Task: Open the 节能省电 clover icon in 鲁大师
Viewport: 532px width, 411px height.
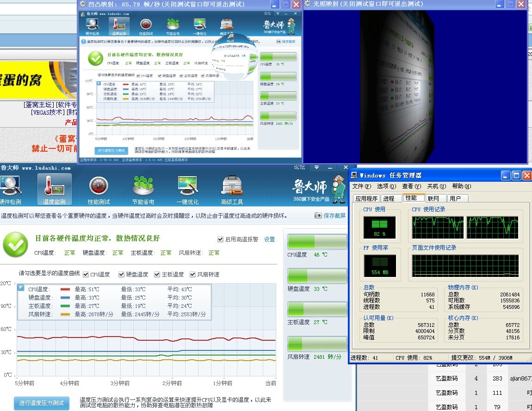Action: tap(143, 190)
